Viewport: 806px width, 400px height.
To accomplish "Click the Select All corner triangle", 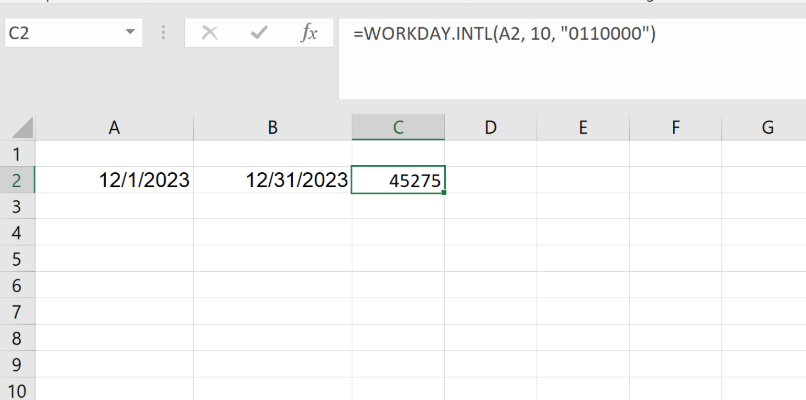I will pyautogui.click(x=20, y=128).
